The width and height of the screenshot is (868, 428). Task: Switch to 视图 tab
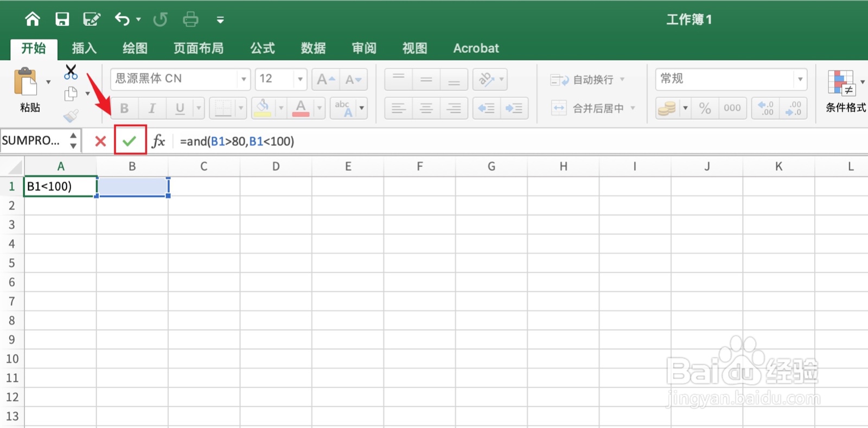(415, 48)
